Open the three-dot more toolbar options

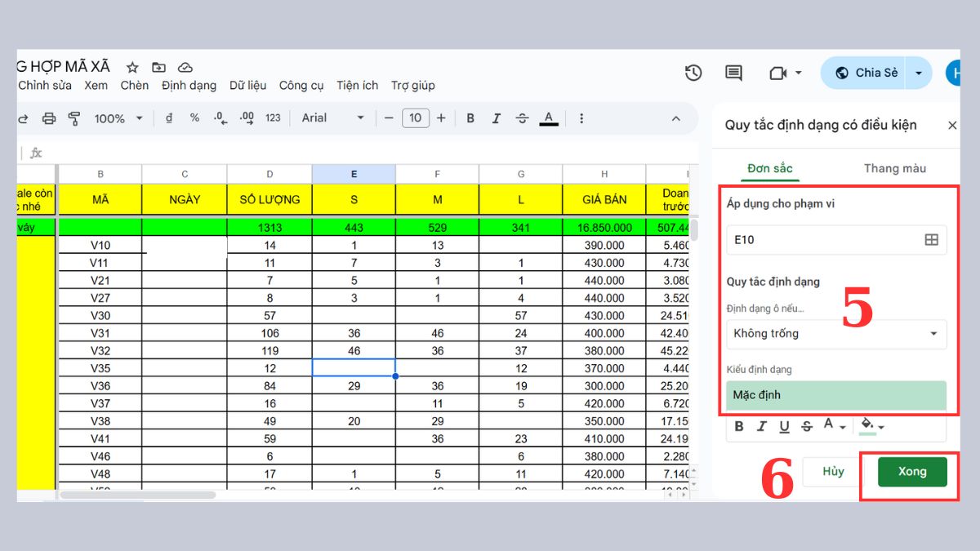pyautogui.click(x=581, y=118)
